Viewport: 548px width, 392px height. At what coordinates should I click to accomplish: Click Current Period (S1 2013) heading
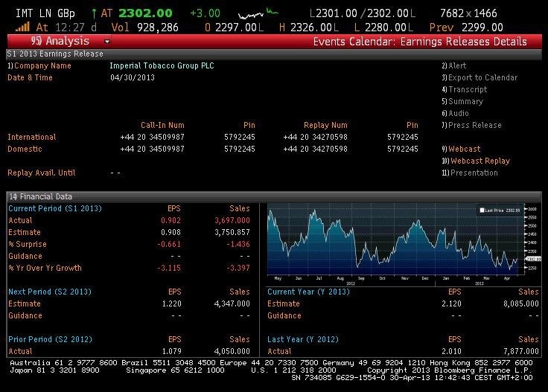point(55,208)
